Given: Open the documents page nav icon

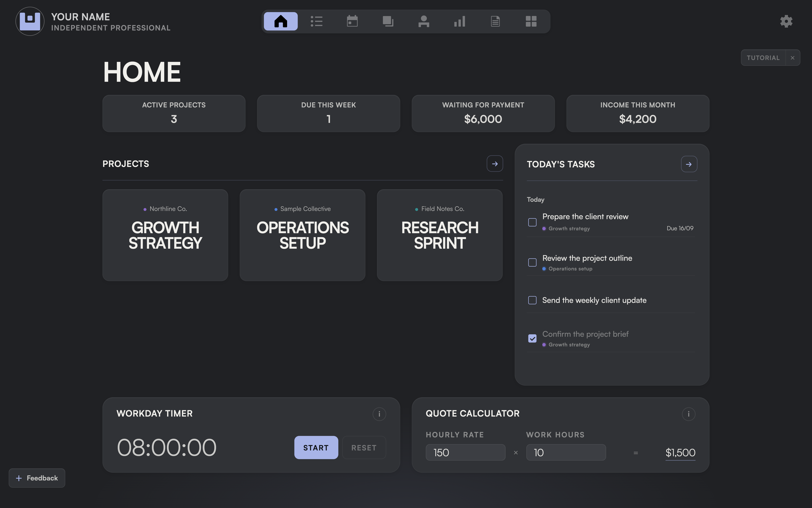Looking at the screenshot, I should tap(495, 21).
